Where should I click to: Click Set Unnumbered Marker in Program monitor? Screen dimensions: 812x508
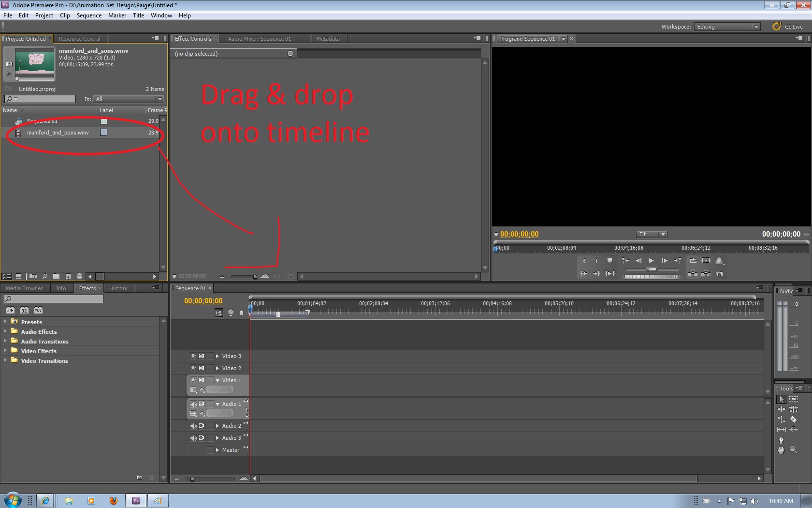click(x=609, y=261)
